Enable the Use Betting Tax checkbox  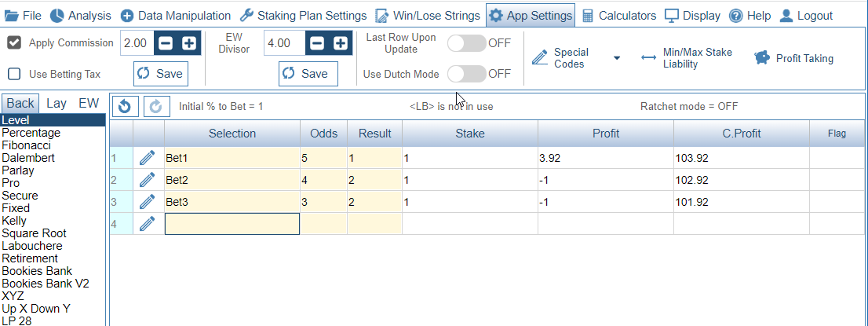click(x=14, y=74)
